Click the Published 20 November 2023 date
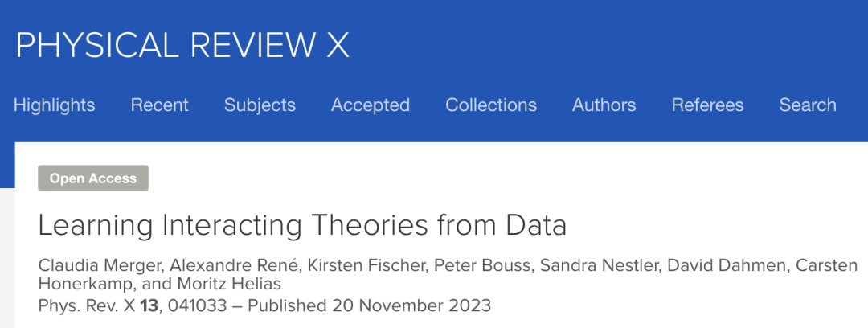The width and height of the screenshot is (868, 328). click(x=369, y=305)
